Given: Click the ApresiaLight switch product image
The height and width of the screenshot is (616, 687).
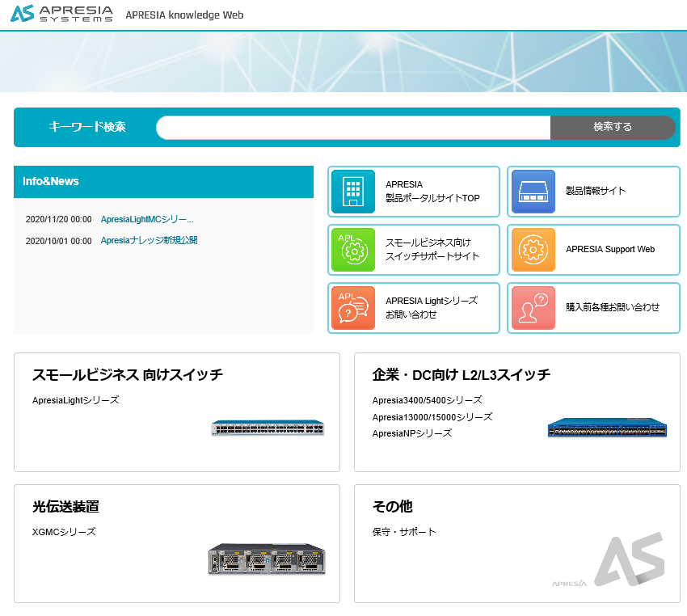Looking at the screenshot, I should [x=268, y=428].
